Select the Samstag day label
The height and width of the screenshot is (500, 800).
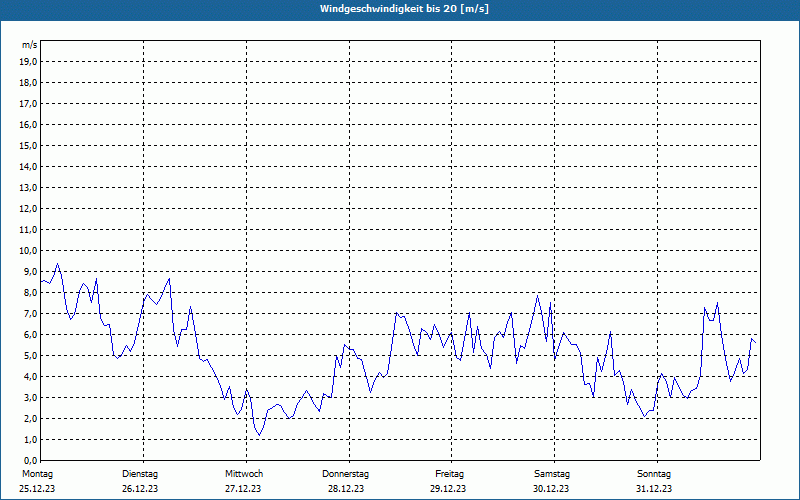pyautogui.click(x=552, y=474)
